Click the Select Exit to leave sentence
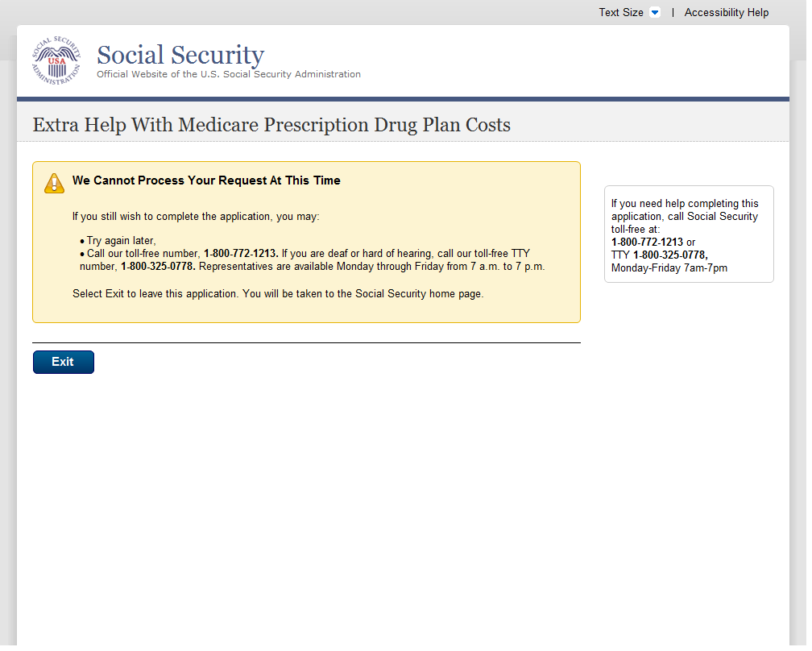Screen dimensions: 812x651 (x=278, y=293)
